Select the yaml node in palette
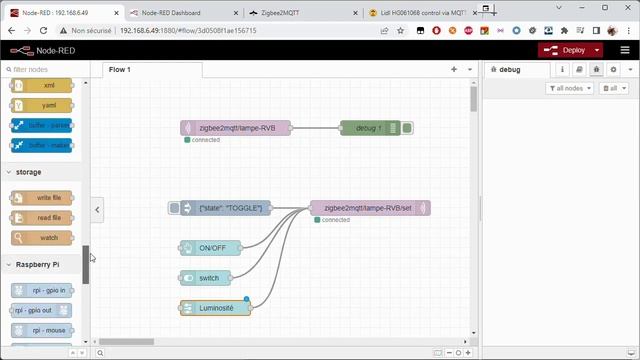The height and width of the screenshot is (360, 640). point(42,105)
